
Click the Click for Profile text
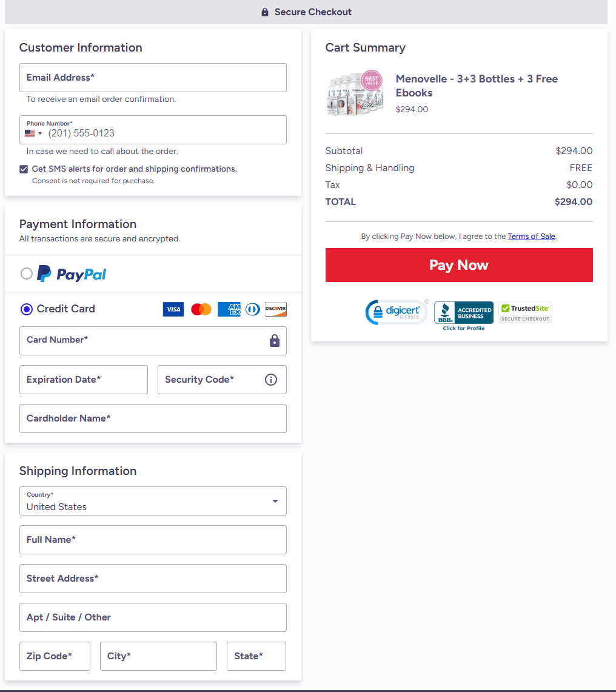[x=463, y=328]
